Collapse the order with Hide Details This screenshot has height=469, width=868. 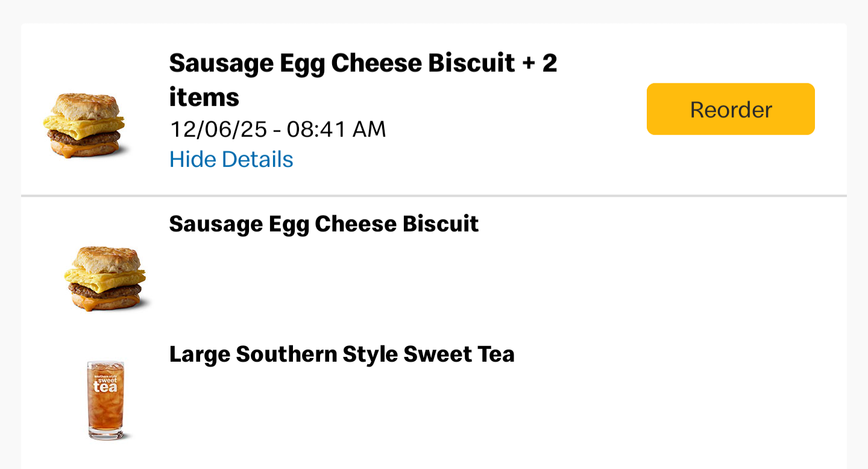[x=231, y=160]
